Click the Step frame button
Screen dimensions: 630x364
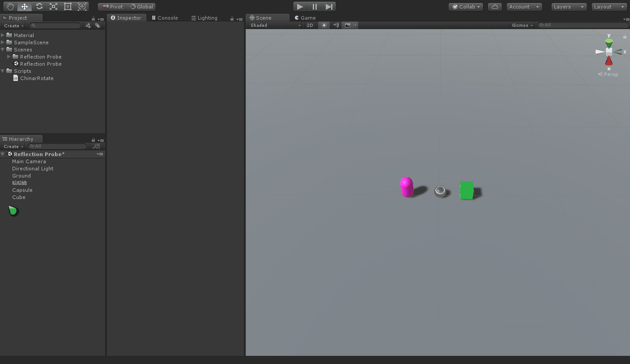coord(329,7)
